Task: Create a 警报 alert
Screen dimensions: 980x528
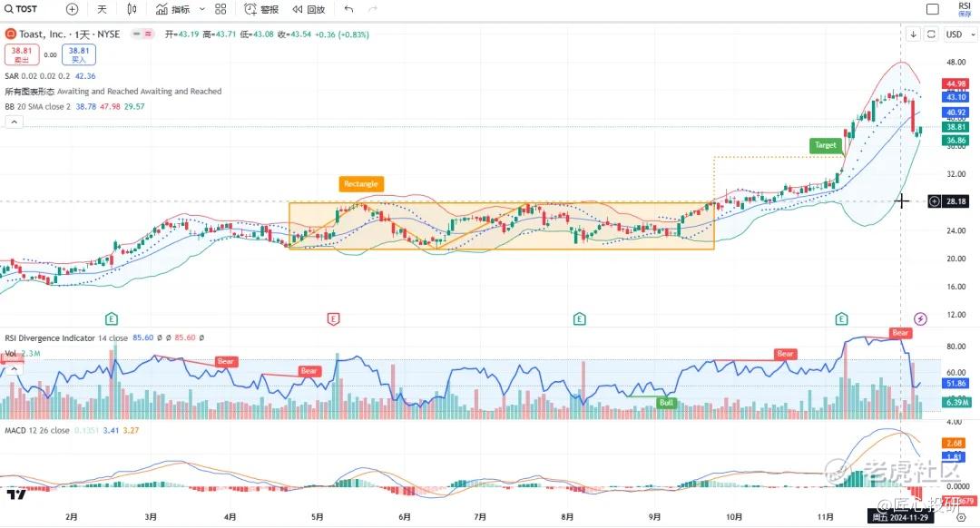Action: tap(262, 9)
